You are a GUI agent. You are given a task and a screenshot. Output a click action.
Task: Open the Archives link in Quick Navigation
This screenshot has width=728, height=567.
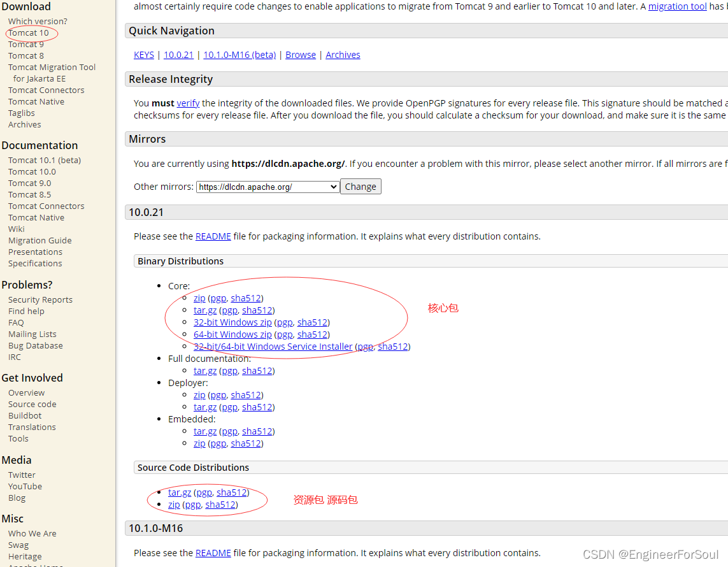(343, 55)
